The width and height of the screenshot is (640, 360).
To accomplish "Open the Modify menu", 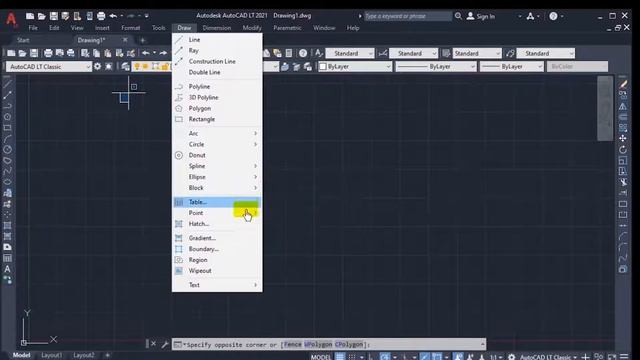I will tap(252, 28).
